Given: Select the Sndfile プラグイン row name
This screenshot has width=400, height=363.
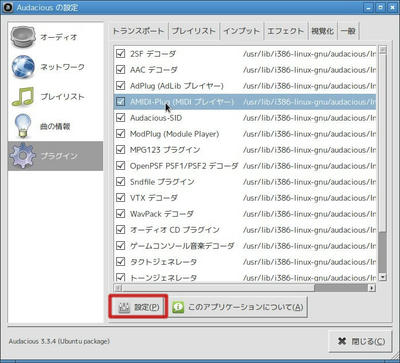Looking at the screenshot, I should tap(162, 182).
